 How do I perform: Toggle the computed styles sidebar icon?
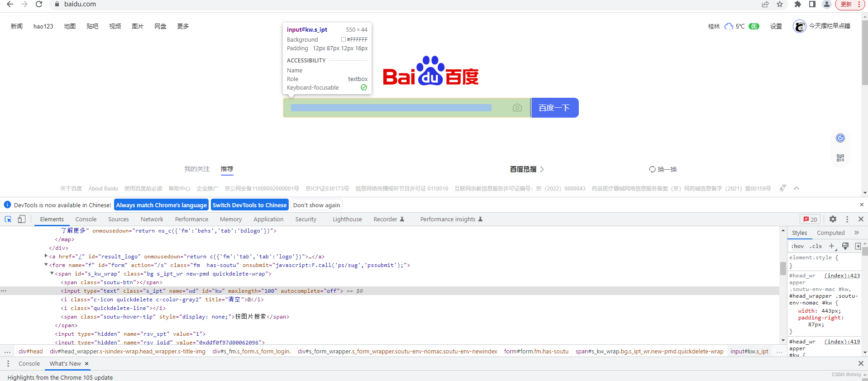[858, 246]
